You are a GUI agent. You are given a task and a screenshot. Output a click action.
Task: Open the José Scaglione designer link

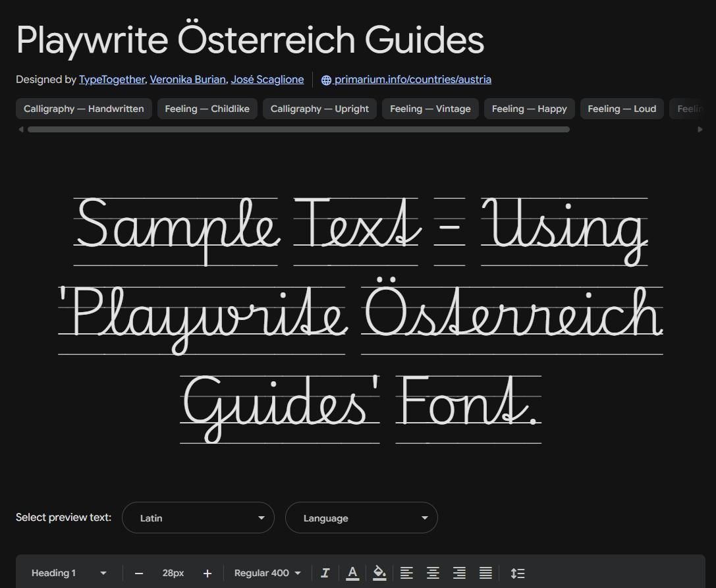(x=267, y=80)
